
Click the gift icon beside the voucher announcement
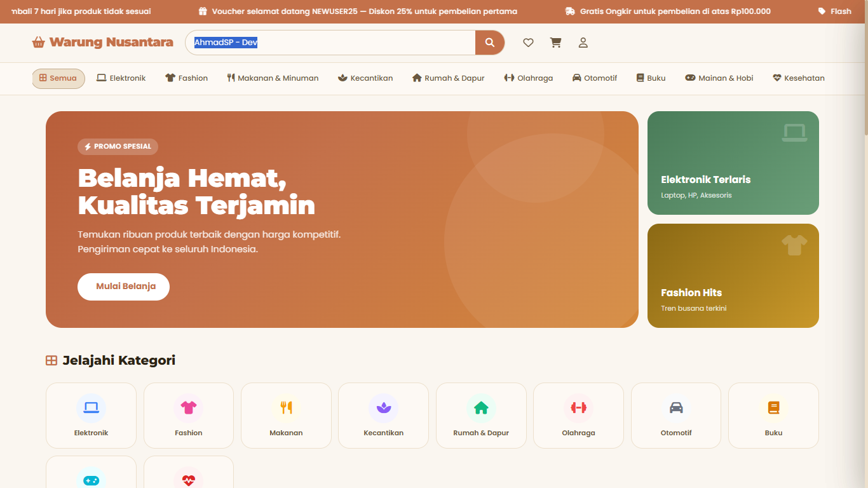coord(203,11)
